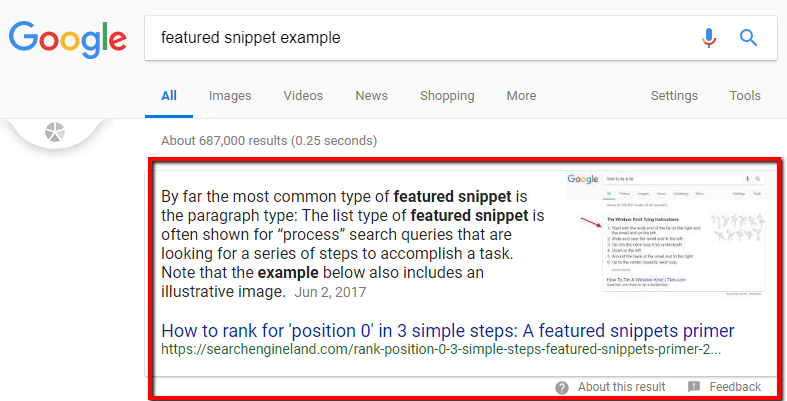Screen dimensions: 787x401
Task: Open the Shopping tab
Action: tap(447, 96)
